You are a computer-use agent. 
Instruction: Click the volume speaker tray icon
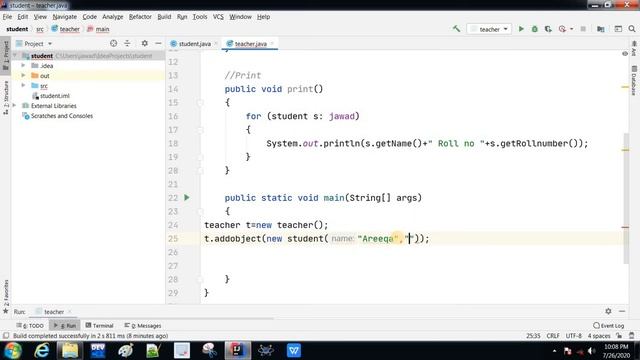[x=591, y=351]
